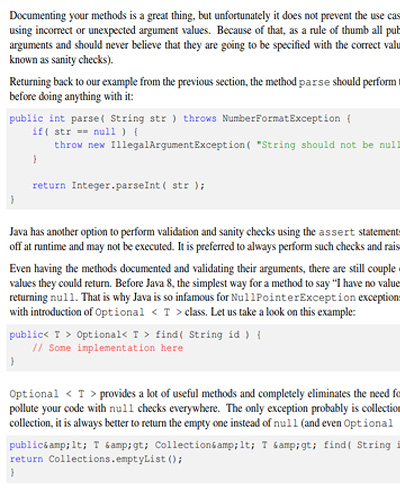Click 'Optional < T >' starting the last paragraph
The image size is (400, 500).
pos(53,394)
